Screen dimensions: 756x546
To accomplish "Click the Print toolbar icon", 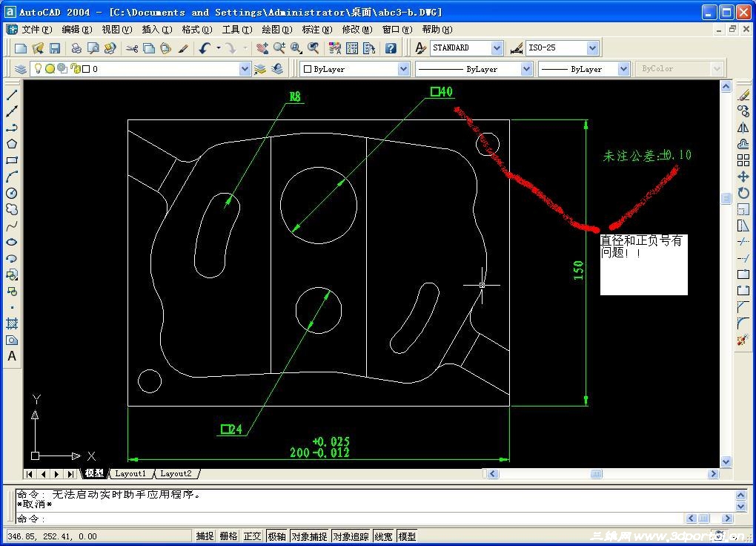I will 76,47.
